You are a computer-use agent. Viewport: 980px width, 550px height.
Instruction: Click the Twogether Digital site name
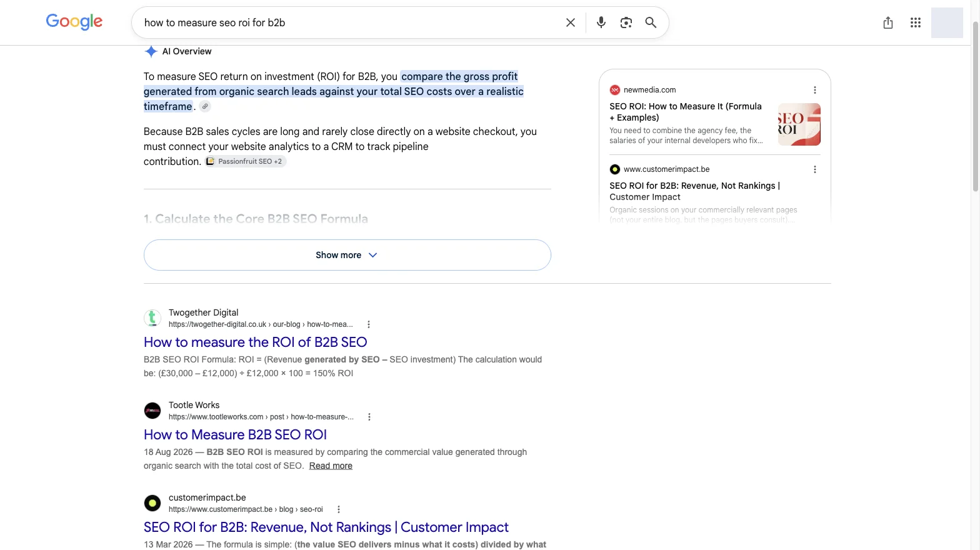click(204, 312)
